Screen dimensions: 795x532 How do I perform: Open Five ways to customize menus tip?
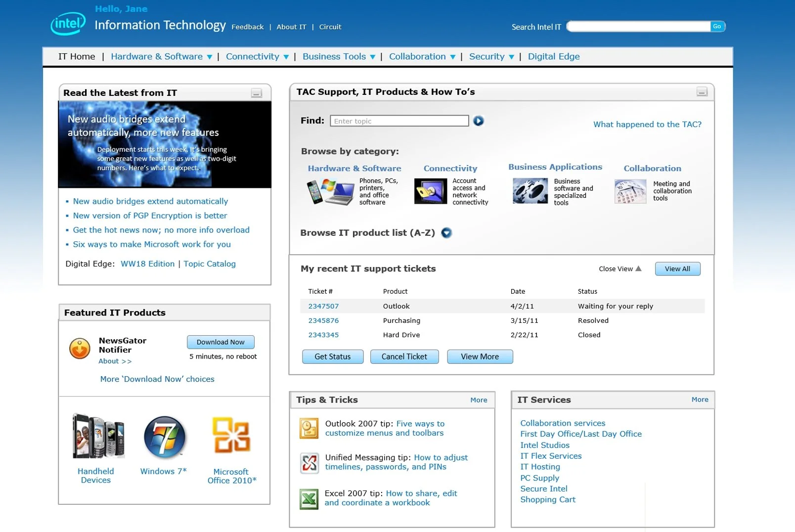[x=385, y=428]
